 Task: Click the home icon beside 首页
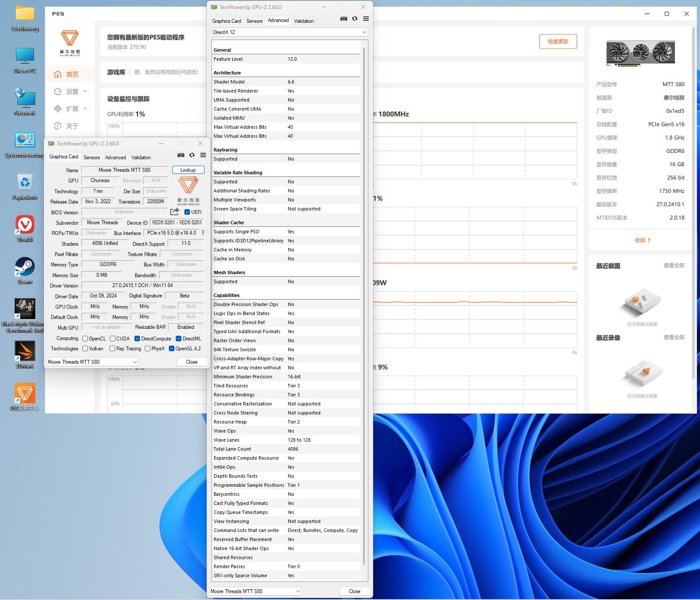point(58,74)
